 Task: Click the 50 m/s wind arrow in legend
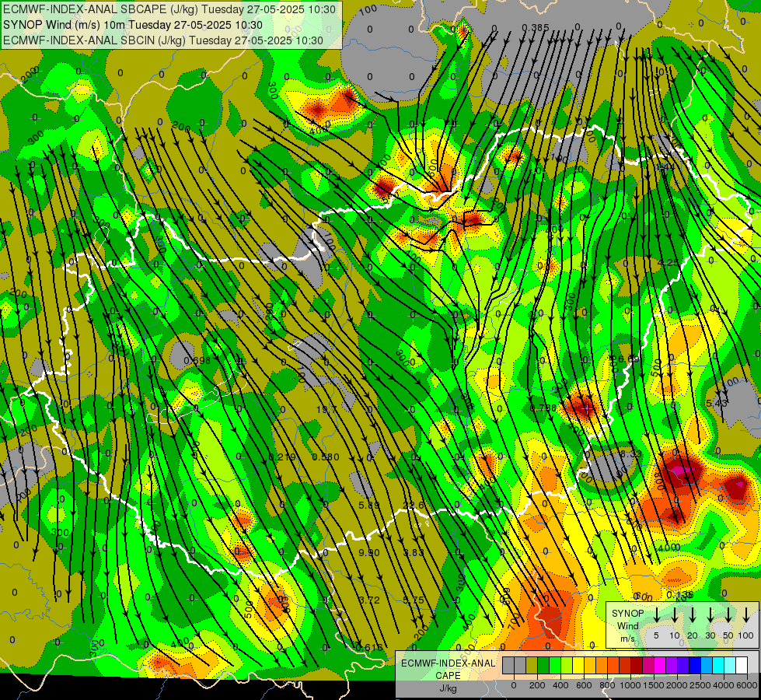728,615
